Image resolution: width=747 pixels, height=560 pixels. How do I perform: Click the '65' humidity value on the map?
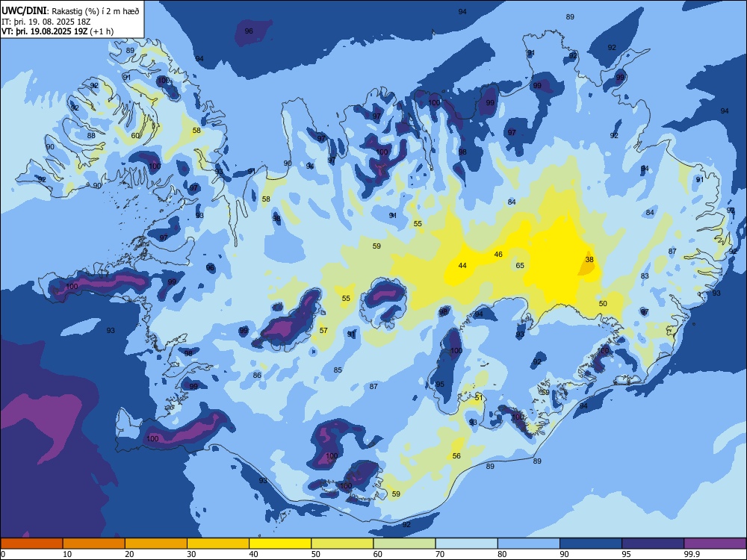(x=520, y=265)
